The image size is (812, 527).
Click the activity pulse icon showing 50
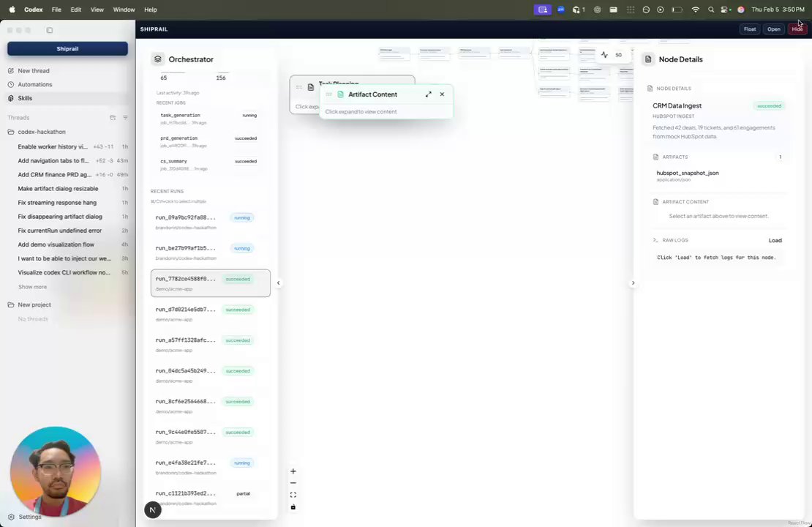click(604, 54)
